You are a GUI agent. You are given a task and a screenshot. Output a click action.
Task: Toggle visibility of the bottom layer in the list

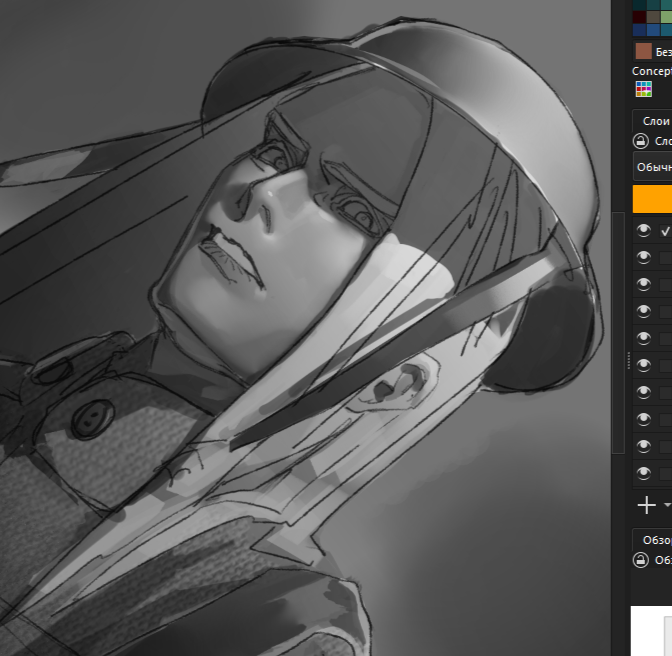pyautogui.click(x=643, y=473)
